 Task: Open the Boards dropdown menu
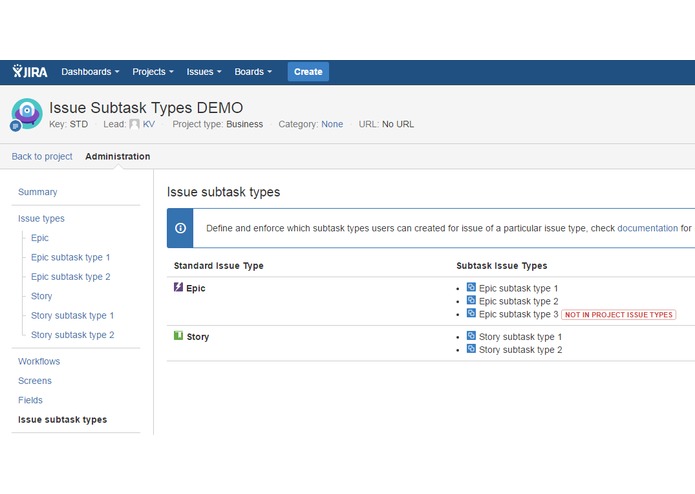click(253, 72)
